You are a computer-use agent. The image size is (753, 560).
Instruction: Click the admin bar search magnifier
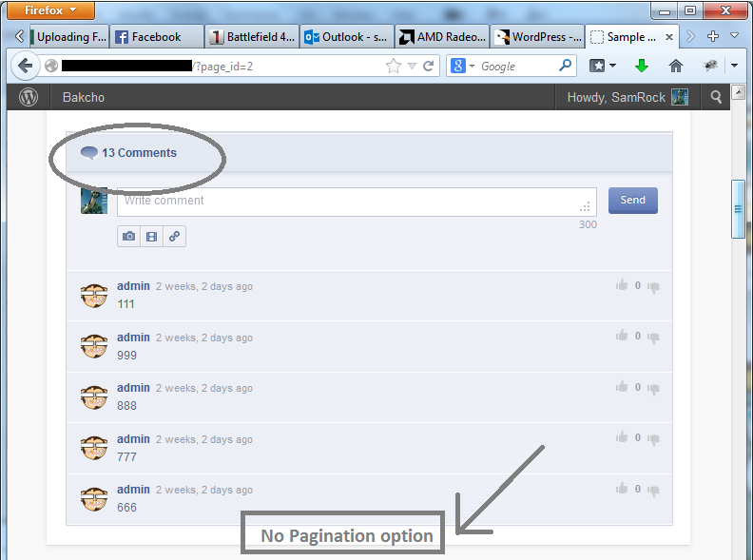717,97
